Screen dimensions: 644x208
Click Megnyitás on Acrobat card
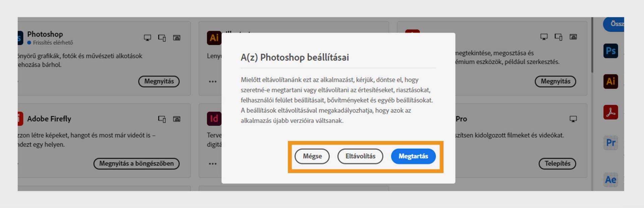click(x=555, y=81)
